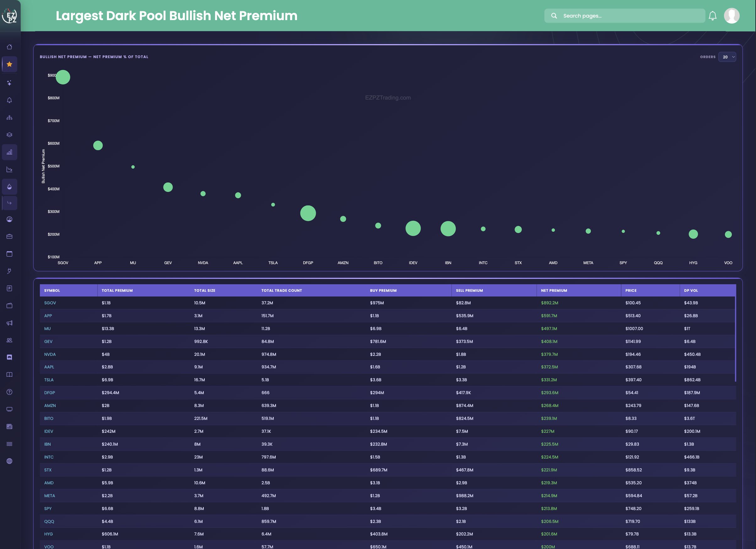
Task: Sort table by Buy Premium column
Action: pos(383,291)
